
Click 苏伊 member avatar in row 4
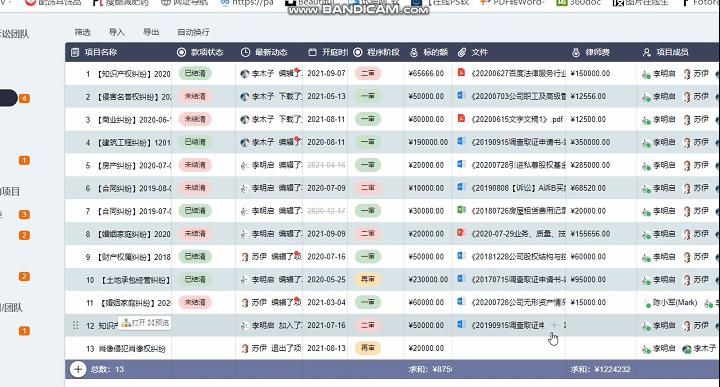687,142
